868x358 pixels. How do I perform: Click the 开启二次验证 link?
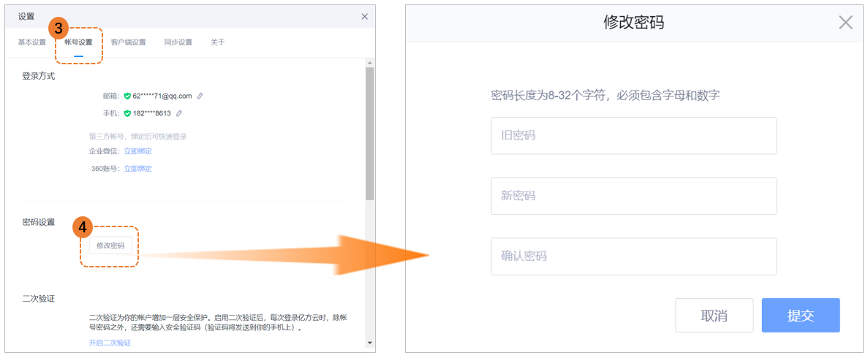[110, 343]
